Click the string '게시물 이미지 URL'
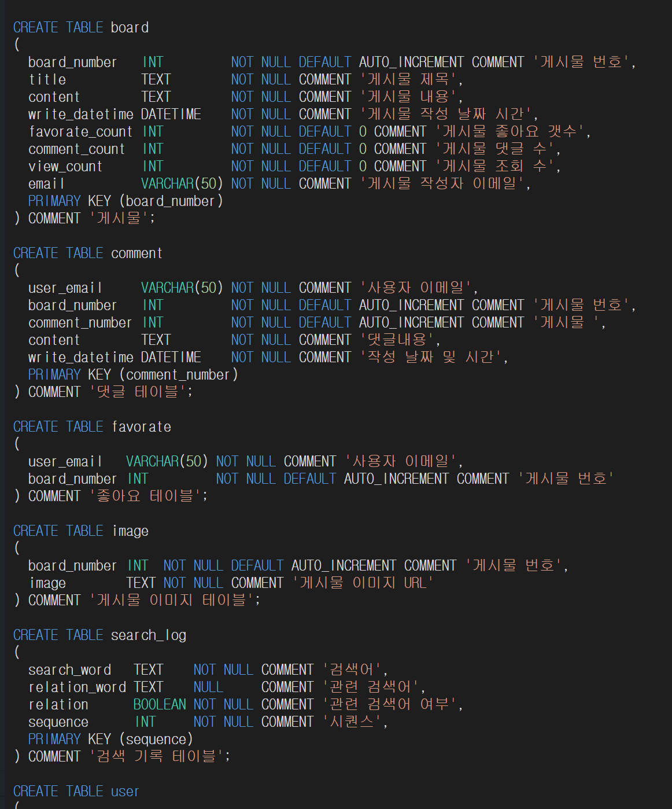 (x=363, y=583)
